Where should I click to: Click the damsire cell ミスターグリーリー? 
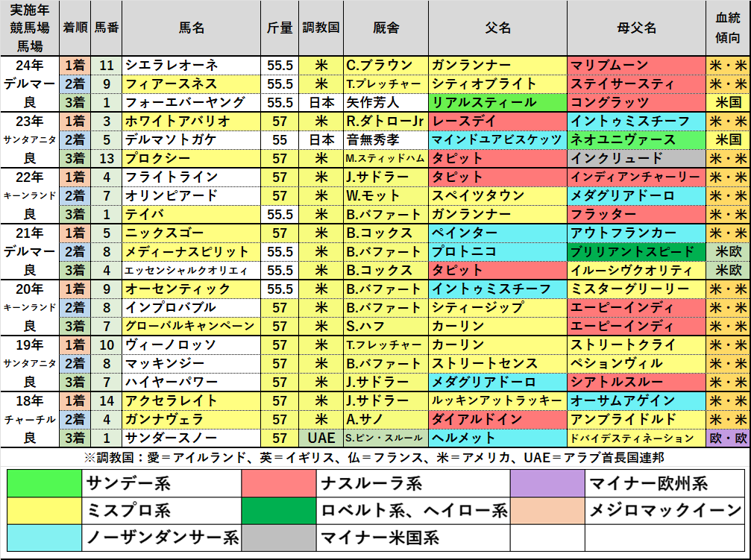click(x=636, y=289)
